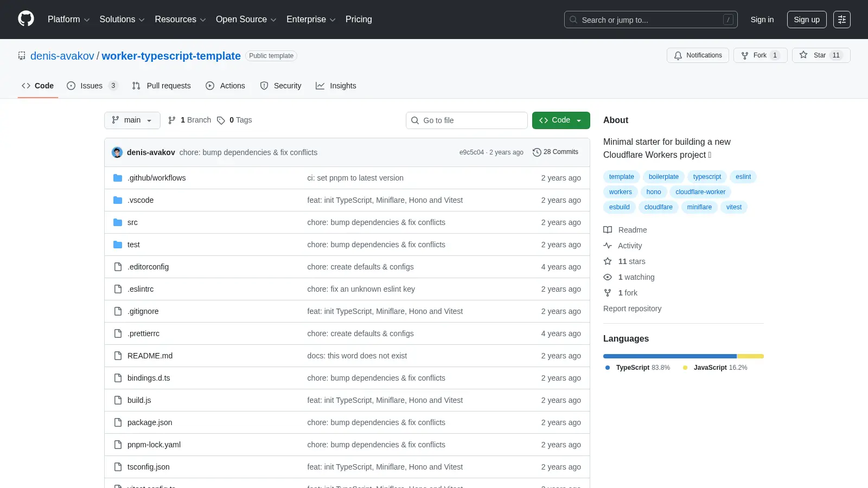
Task: Click the Fork icon button
Action: (745, 55)
